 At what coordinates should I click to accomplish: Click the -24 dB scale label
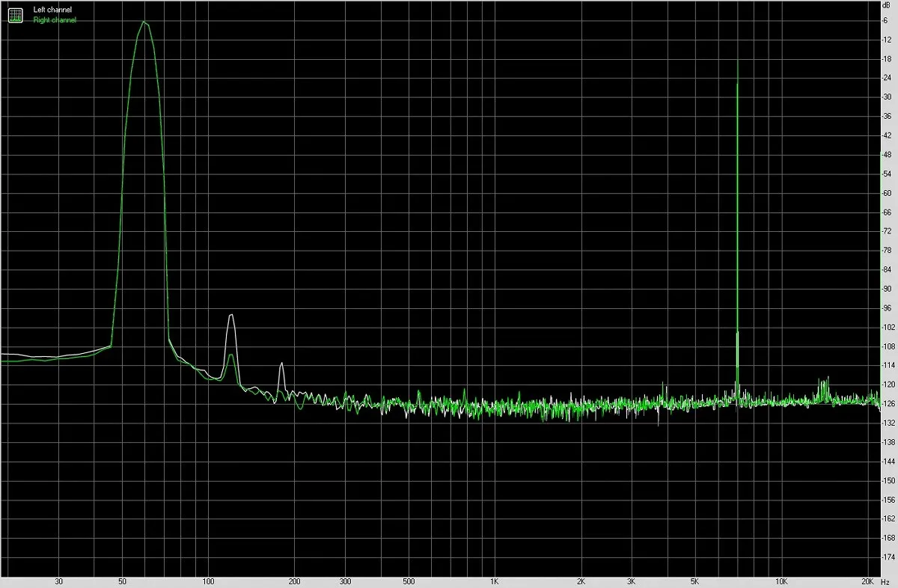[886, 78]
